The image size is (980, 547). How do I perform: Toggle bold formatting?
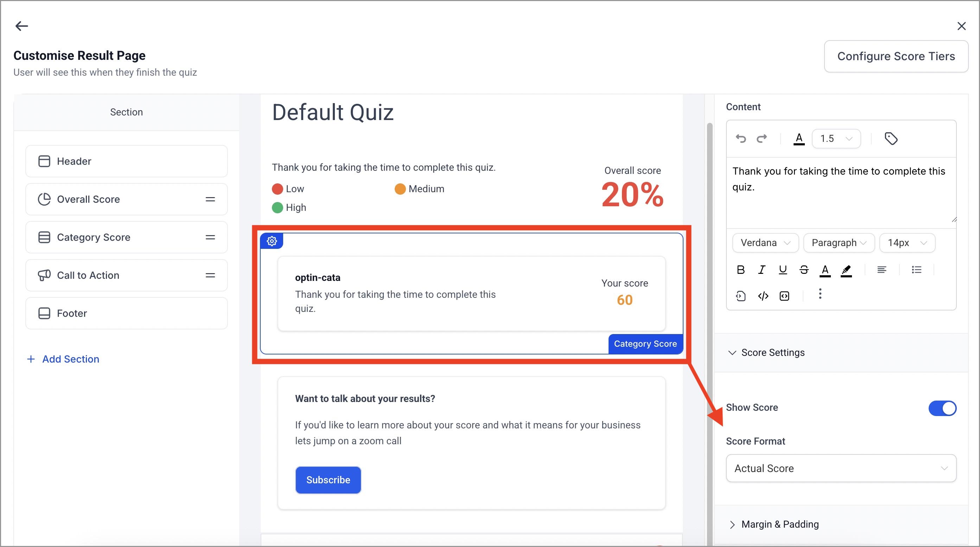740,270
